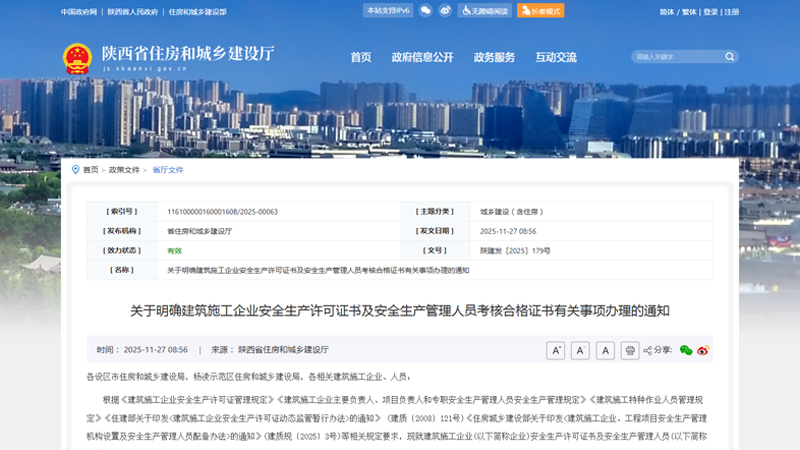The image size is (800, 450).
Task: Switch to 繁体 traditional Chinese
Action: (x=689, y=12)
